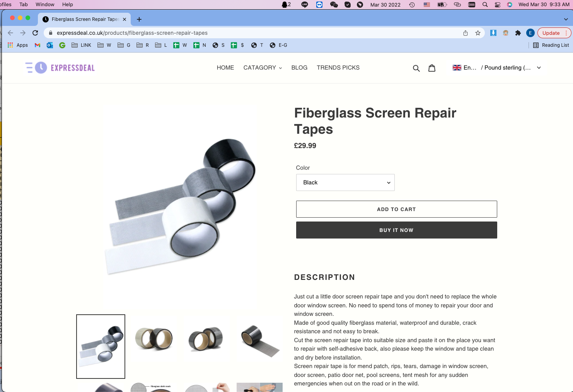
Task: Click the ExpressDeal logo
Action: (x=60, y=68)
